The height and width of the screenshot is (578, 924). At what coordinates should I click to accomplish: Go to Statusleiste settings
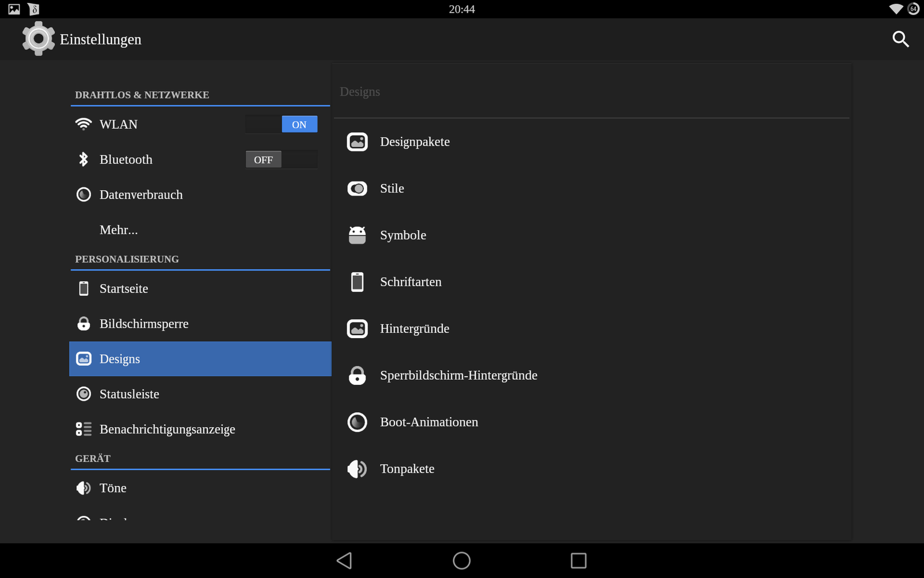[x=129, y=394]
